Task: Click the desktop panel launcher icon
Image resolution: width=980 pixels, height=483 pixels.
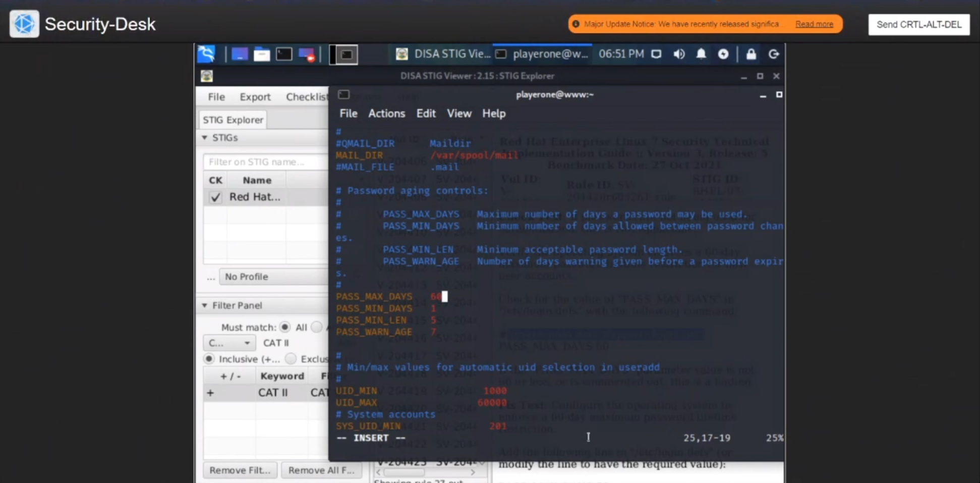Action: click(x=239, y=54)
